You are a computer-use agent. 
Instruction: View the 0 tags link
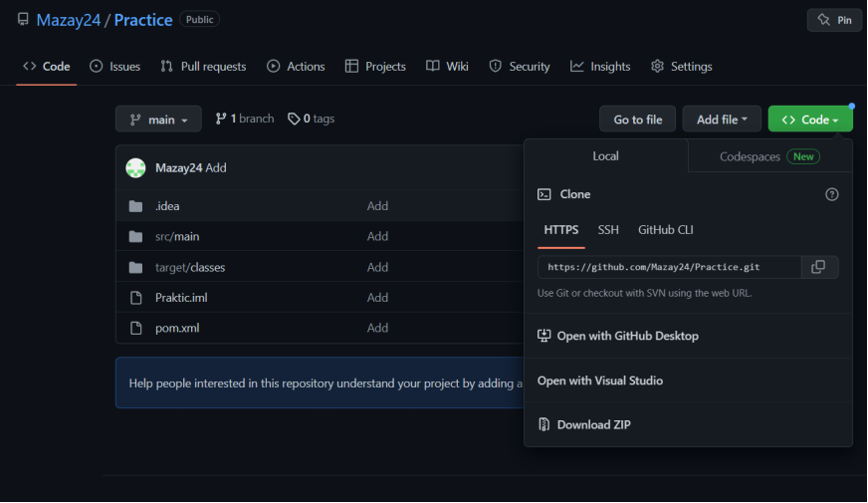[312, 119]
